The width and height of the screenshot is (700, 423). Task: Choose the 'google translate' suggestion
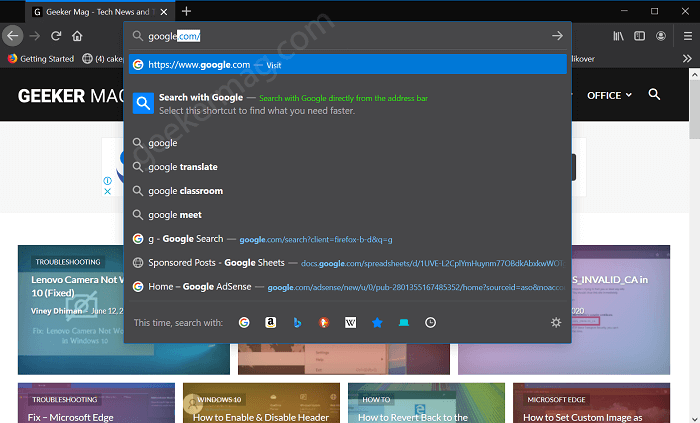tap(348, 167)
